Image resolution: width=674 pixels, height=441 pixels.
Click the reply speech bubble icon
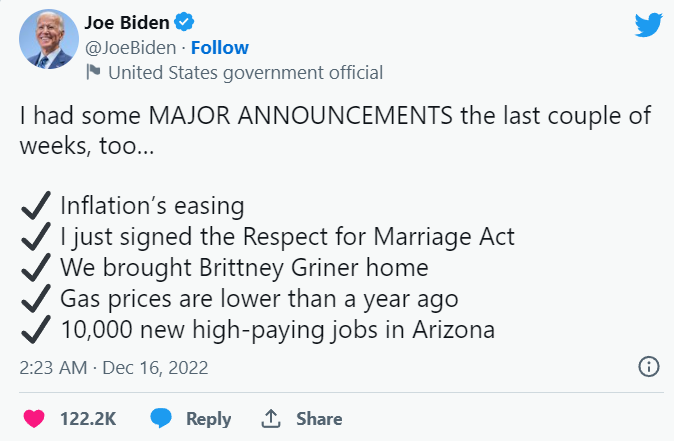[162, 419]
